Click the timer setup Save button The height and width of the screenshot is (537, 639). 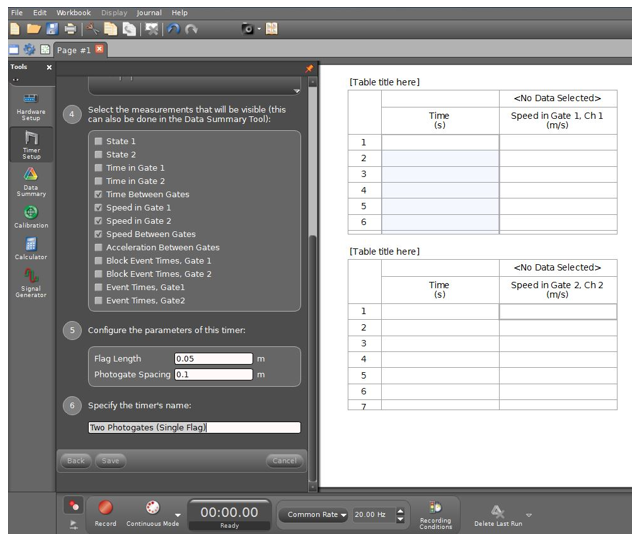pos(109,461)
